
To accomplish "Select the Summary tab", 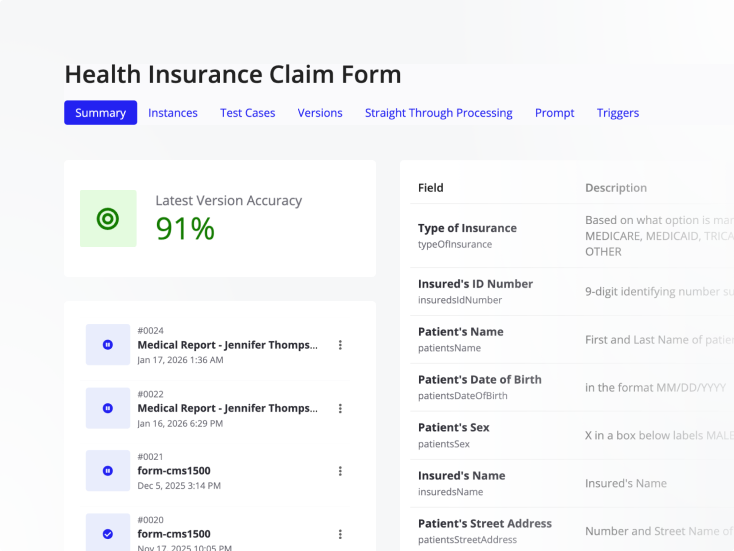I will point(100,113).
